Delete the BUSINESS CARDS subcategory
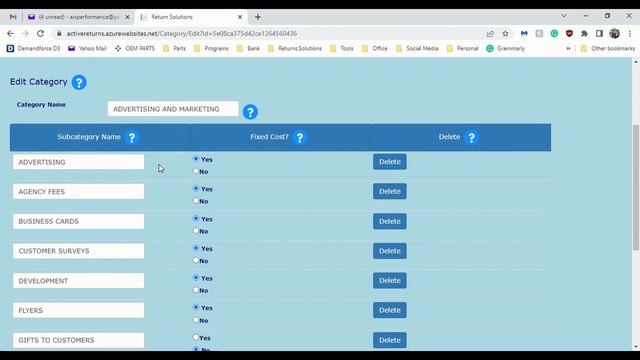The image size is (640, 360). coord(389,221)
